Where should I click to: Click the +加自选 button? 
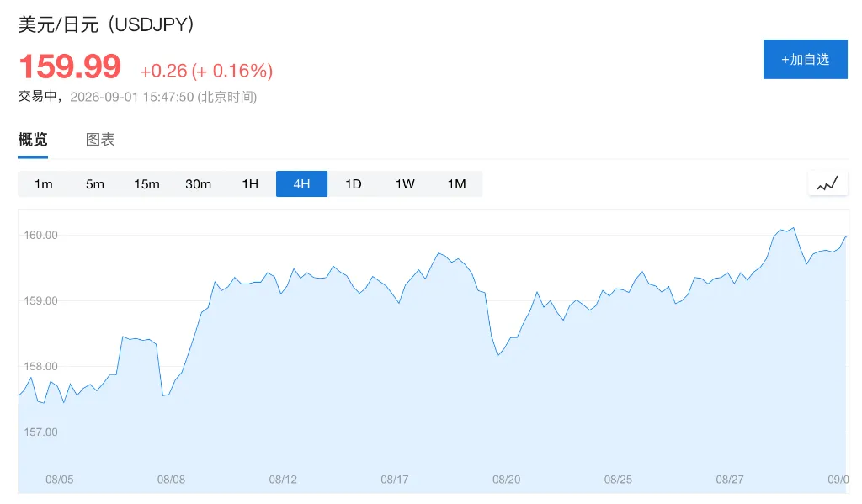click(x=806, y=60)
